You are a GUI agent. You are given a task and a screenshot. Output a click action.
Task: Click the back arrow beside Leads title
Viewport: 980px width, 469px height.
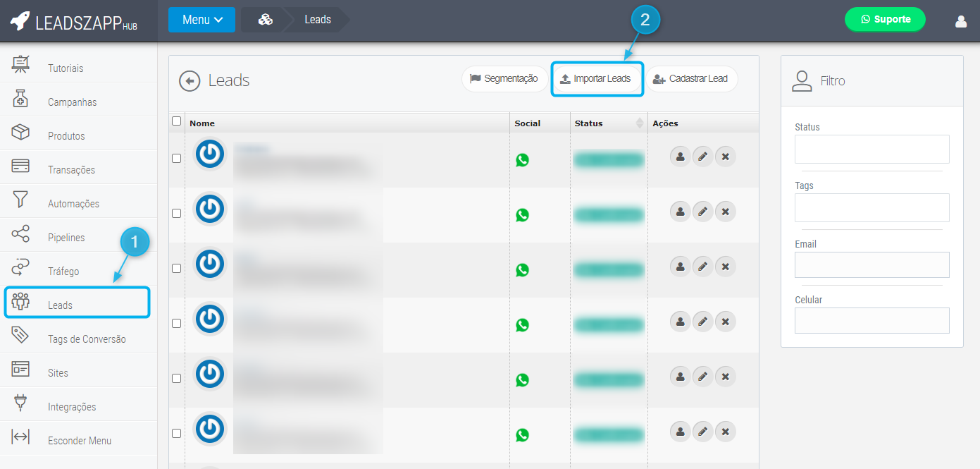point(190,81)
